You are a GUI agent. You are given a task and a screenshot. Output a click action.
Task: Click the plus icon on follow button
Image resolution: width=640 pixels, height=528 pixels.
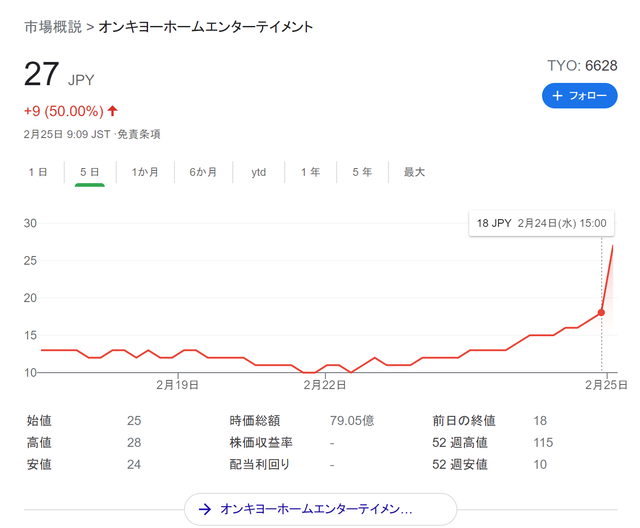557,96
